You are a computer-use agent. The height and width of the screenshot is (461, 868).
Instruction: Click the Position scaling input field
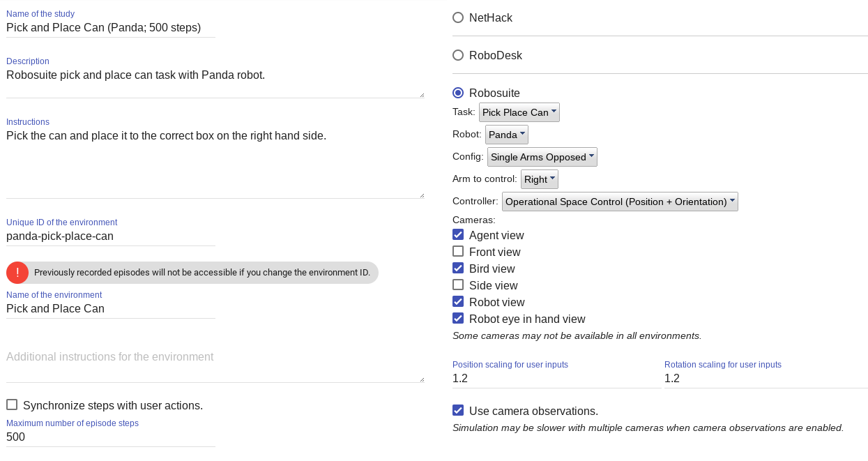click(x=554, y=379)
